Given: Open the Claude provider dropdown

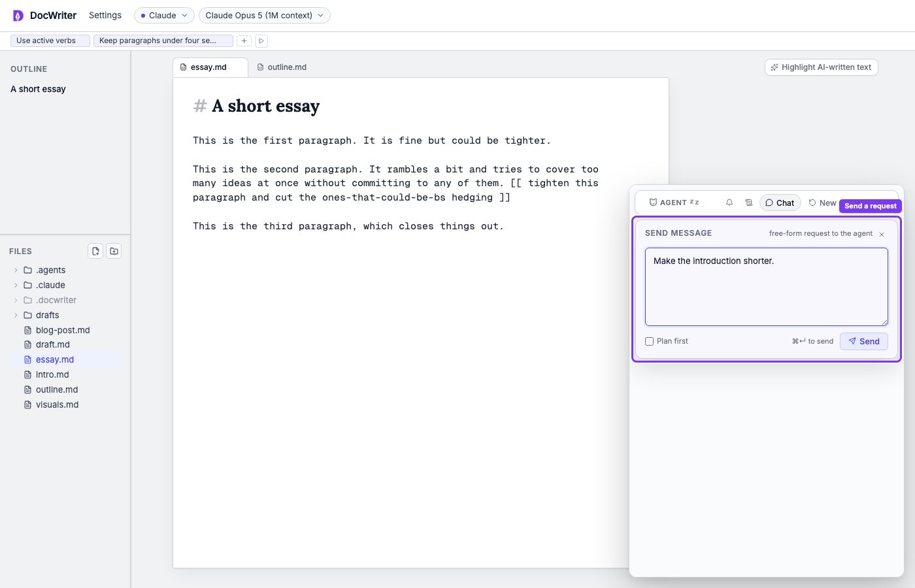Looking at the screenshot, I should tap(164, 15).
